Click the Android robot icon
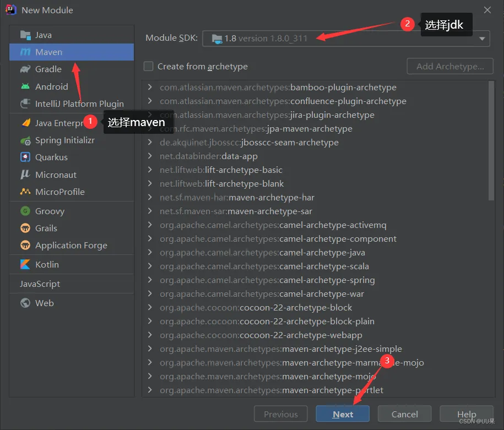This screenshot has width=504, height=430. pos(25,86)
